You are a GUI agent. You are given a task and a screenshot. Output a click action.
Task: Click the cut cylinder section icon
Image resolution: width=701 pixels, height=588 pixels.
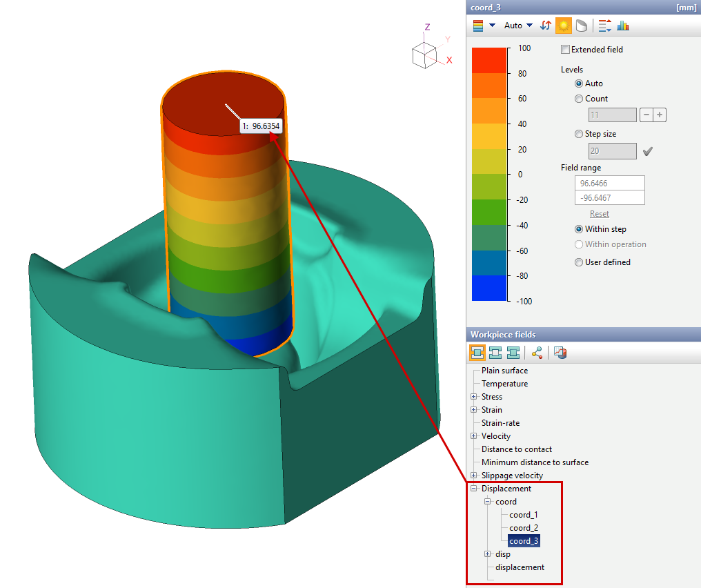pyautogui.click(x=582, y=26)
